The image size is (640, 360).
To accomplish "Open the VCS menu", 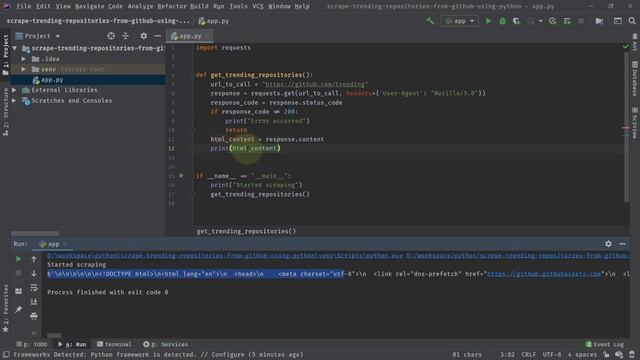I will 258,6.
